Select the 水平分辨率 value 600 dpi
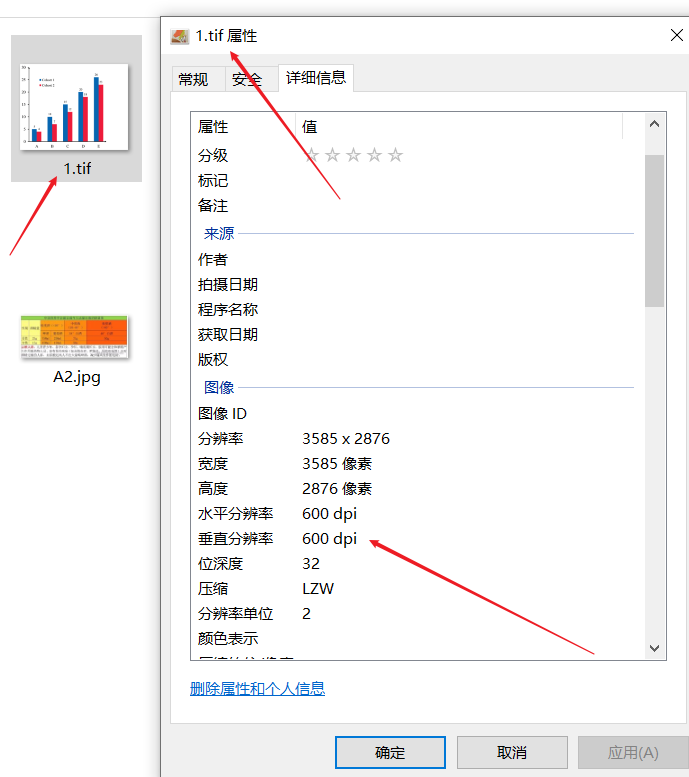Screen dimensions: 689x777 point(330,514)
